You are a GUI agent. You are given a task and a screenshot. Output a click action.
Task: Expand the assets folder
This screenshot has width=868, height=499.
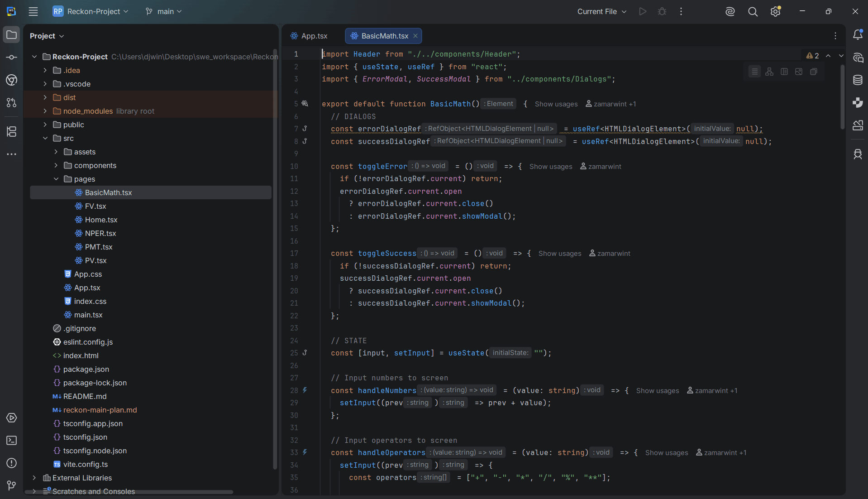(x=56, y=152)
